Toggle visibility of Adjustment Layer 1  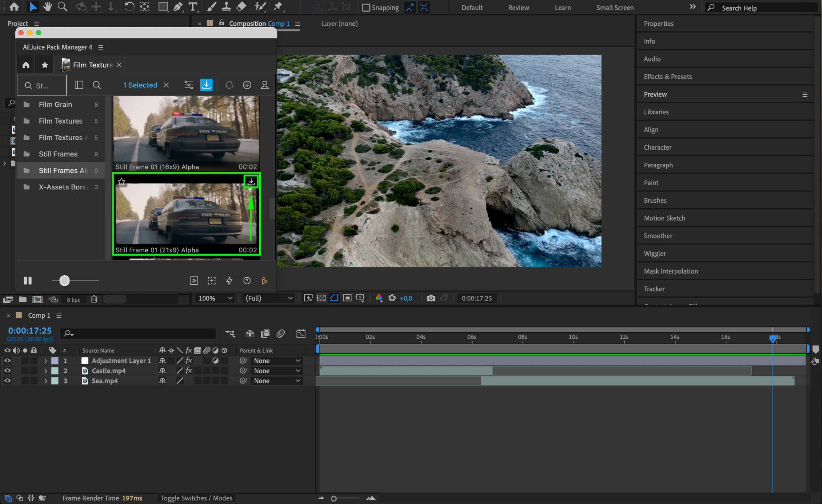pyautogui.click(x=7, y=361)
